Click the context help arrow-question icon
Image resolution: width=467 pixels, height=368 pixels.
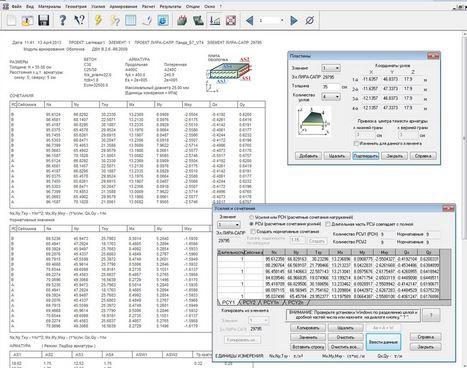pos(79,20)
